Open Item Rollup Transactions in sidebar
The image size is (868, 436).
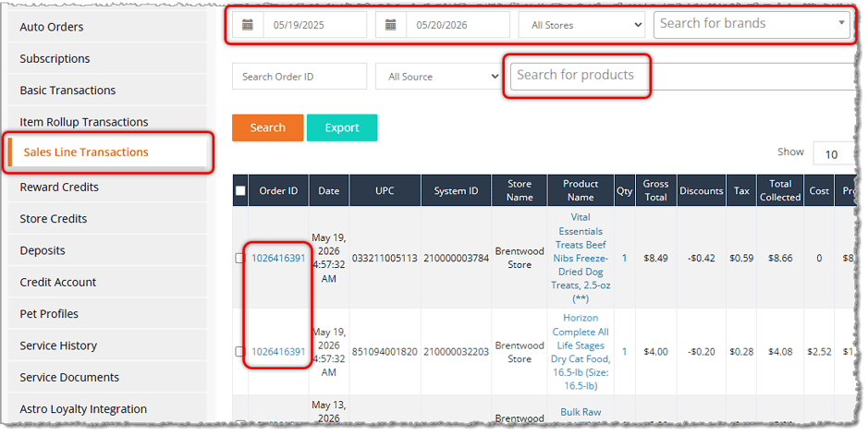point(107,122)
